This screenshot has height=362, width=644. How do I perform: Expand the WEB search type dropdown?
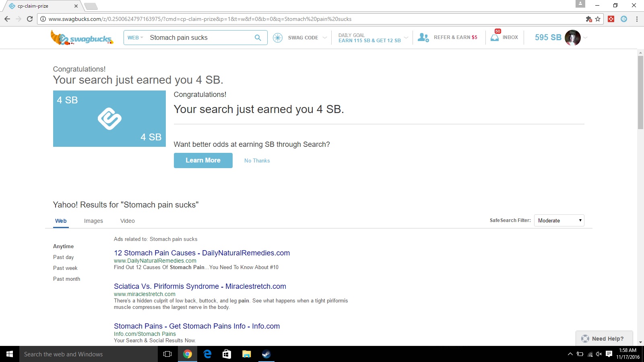click(x=135, y=37)
